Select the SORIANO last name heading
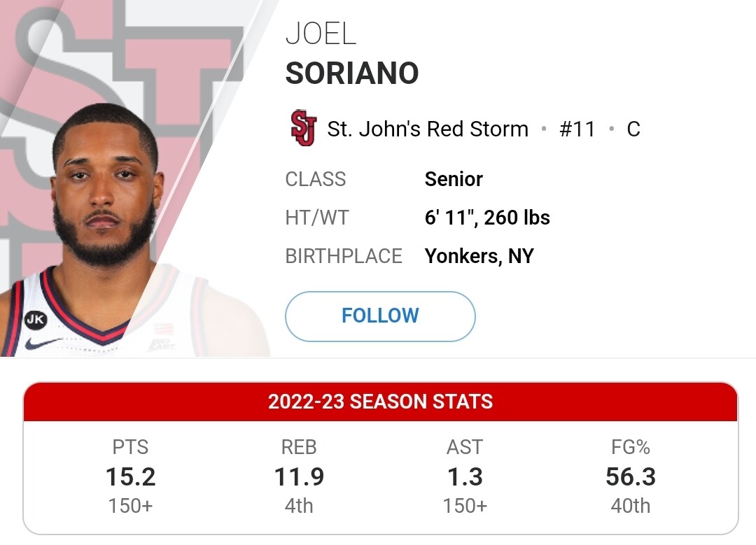This screenshot has height=545, width=756. tap(352, 73)
